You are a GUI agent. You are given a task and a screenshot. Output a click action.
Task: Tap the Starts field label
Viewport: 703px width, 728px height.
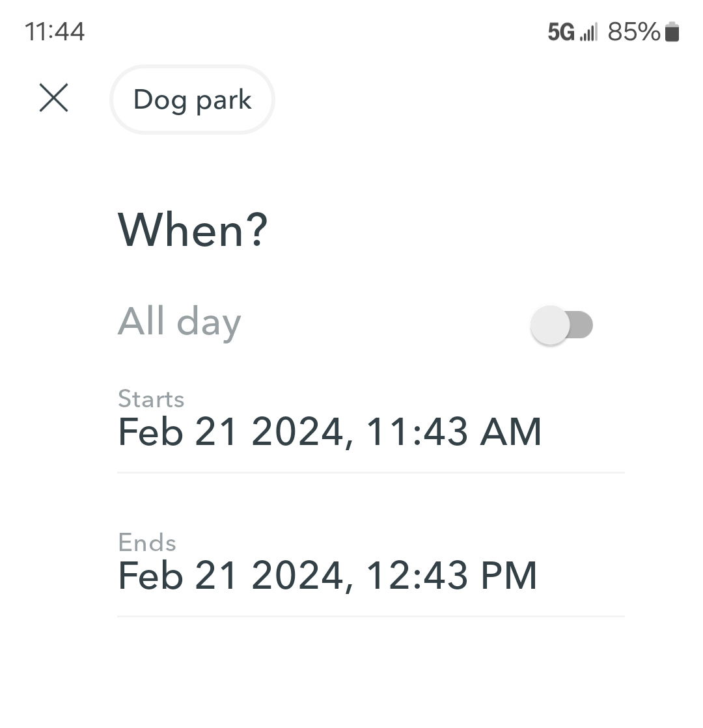click(151, 399)
